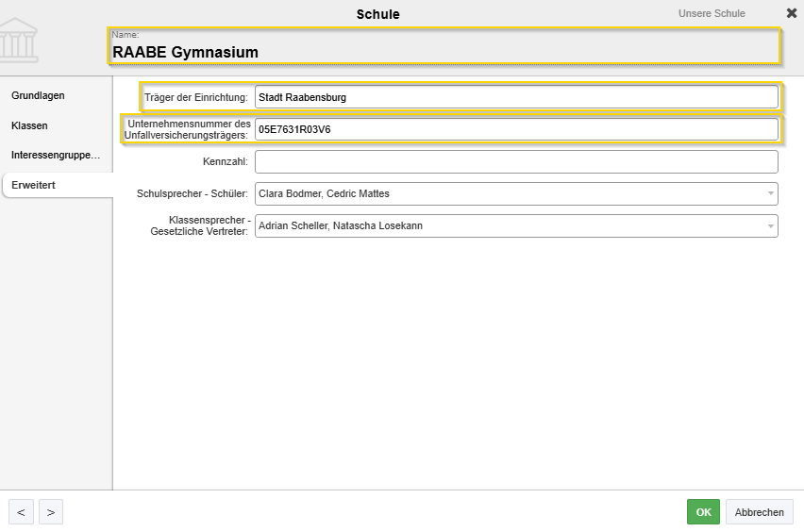804x532 pixels.
Task: Click the Clara Bodmer, Cedric Mattes value
Action: coord(324,193)
